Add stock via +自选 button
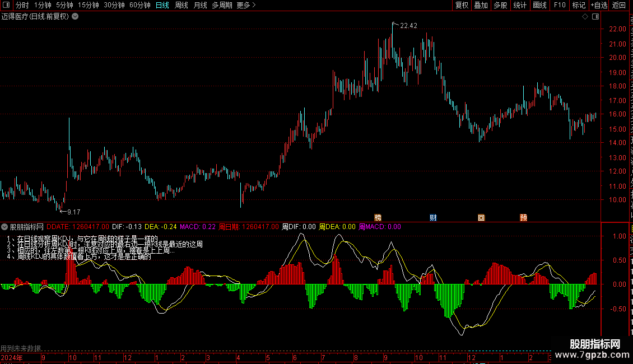The image size is (633, 364). [x=599, y=5]
